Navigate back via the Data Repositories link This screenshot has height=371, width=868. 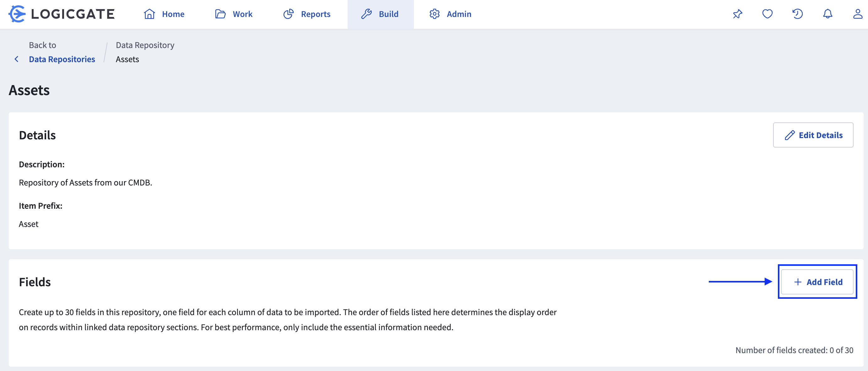click(x=62, y=59)
